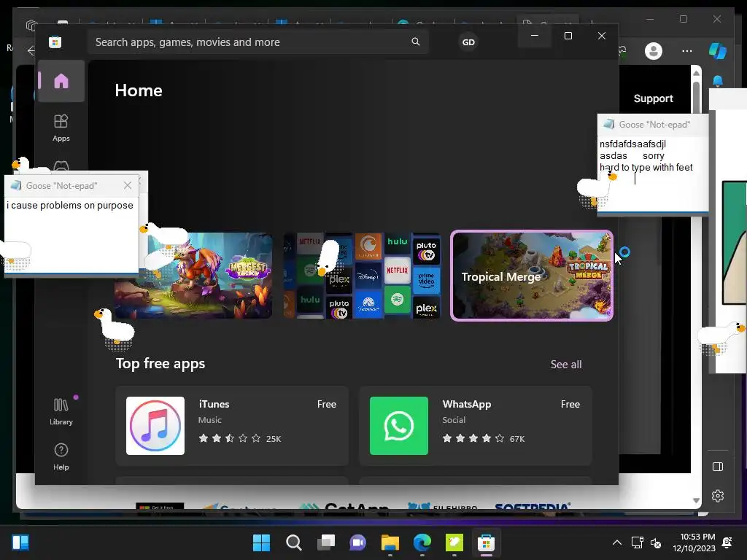Click the Microsoft Store logo icon

point(55,42)
